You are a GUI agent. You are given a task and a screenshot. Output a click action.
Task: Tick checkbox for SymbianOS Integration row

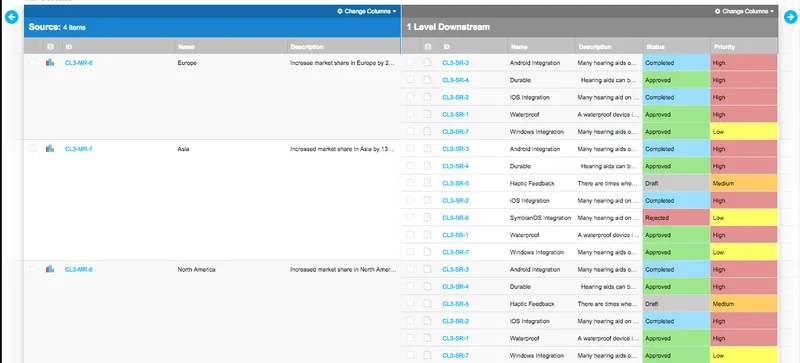(410, 217)
